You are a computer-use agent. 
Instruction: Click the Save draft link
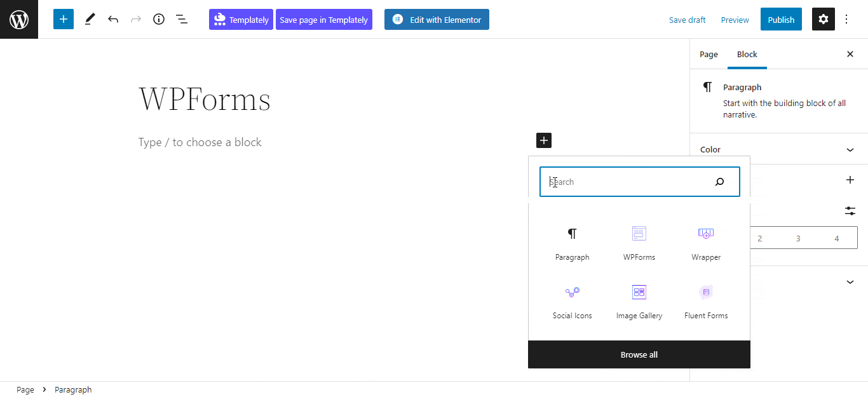tap(688, 20)
